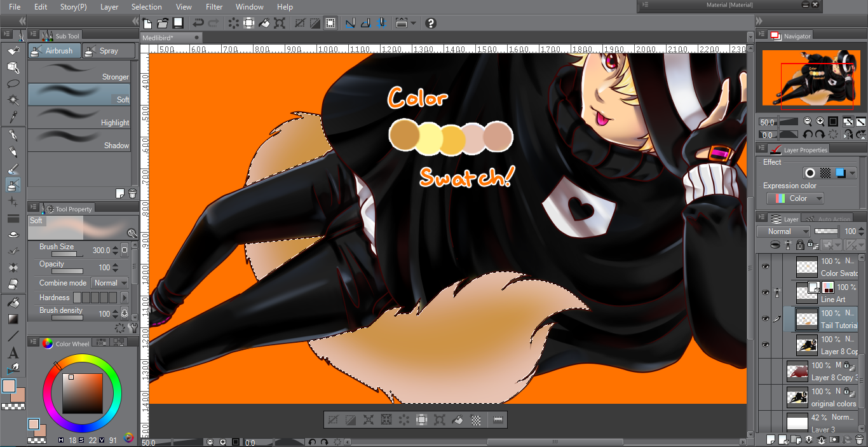Select the Stronger airbrush sub tool
Viewport: 868px width, 447px height.
[x=79, y=71]
